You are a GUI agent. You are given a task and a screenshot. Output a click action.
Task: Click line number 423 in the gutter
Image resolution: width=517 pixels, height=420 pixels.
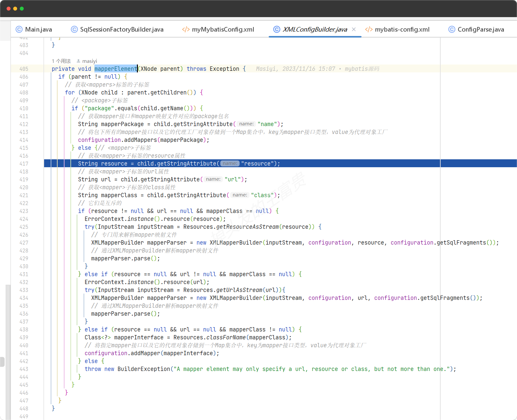point(24,211)
